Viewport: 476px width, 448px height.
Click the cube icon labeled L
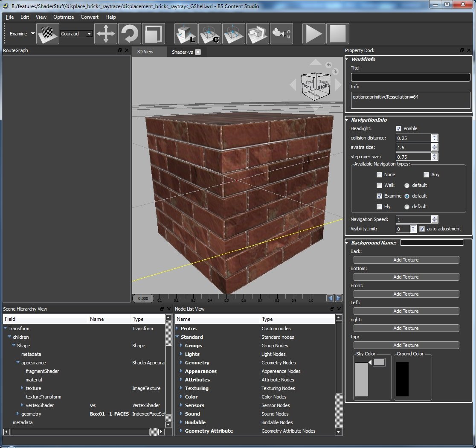[x=186, y=34]
